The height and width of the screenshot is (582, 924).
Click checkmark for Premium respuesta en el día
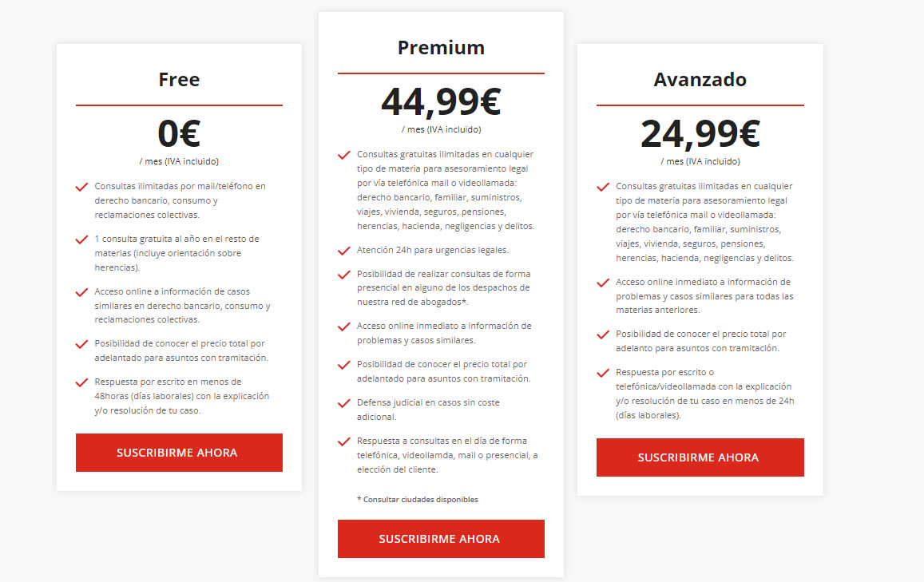[x=344, y=441]
